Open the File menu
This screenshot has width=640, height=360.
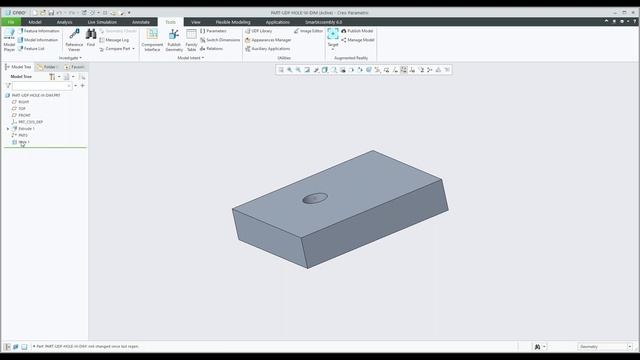(11, 22)
